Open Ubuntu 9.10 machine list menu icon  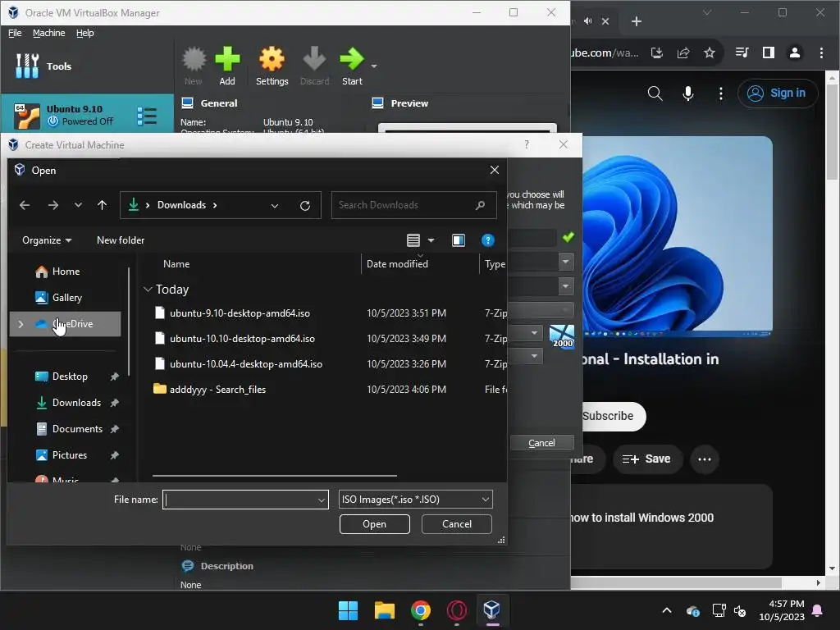(147, 116)
